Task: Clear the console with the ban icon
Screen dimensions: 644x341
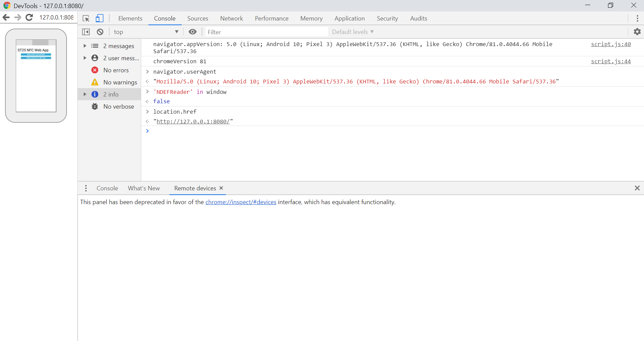Action: click(x=100, y=32)
